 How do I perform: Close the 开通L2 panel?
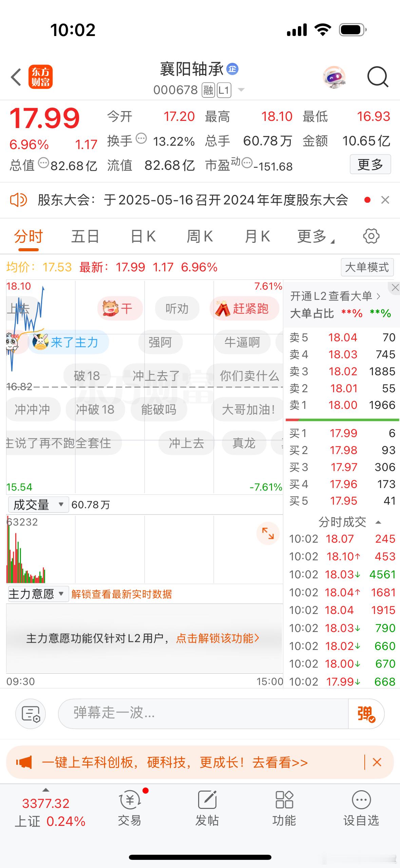[x=395, y=288]
